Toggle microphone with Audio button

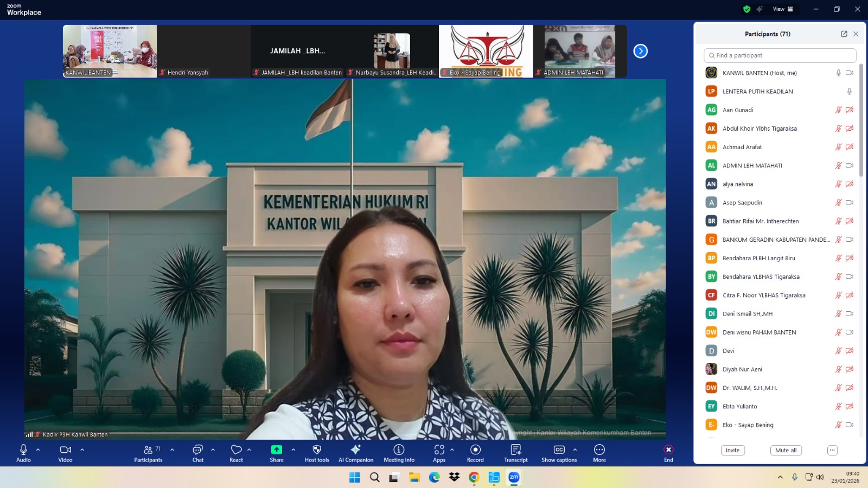(x=23, y=450)
